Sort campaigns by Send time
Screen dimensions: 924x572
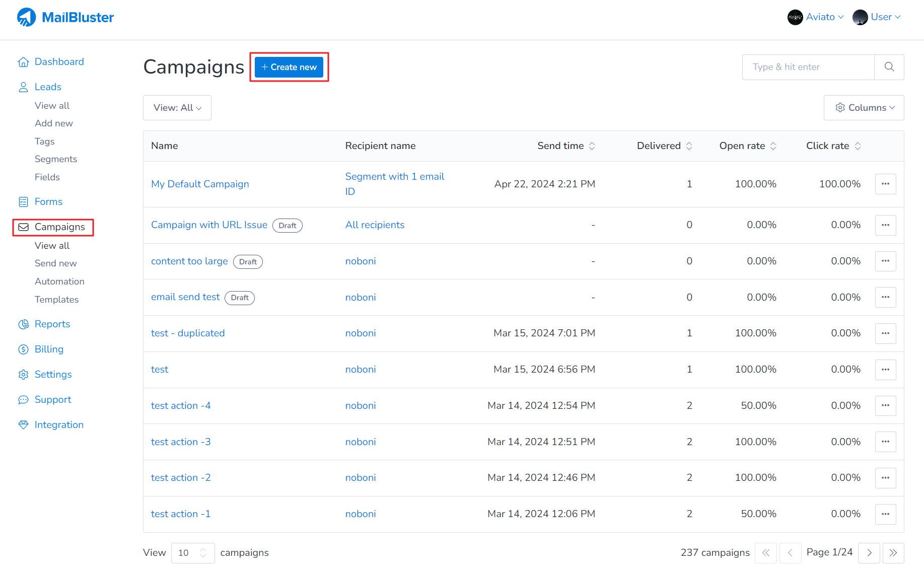click(x=592, y=146)
